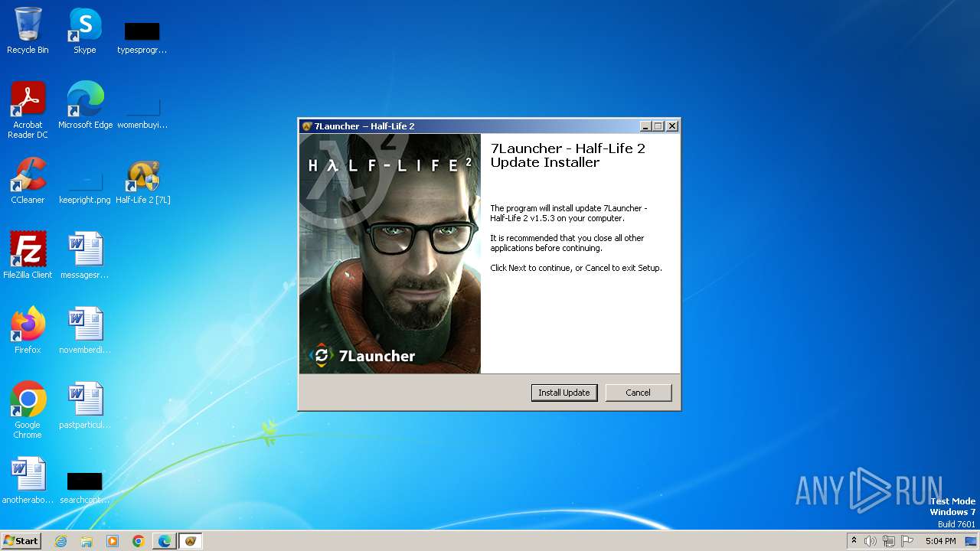Close the 7Launcher – Half-Life 2 window
The image size is (980, 551).
click(x=671, y=126)
